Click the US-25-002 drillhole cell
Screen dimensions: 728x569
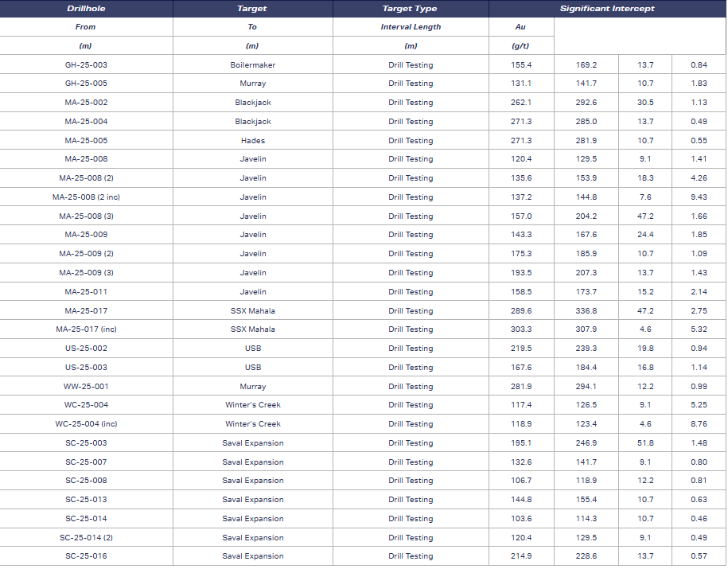coord(86,349)
